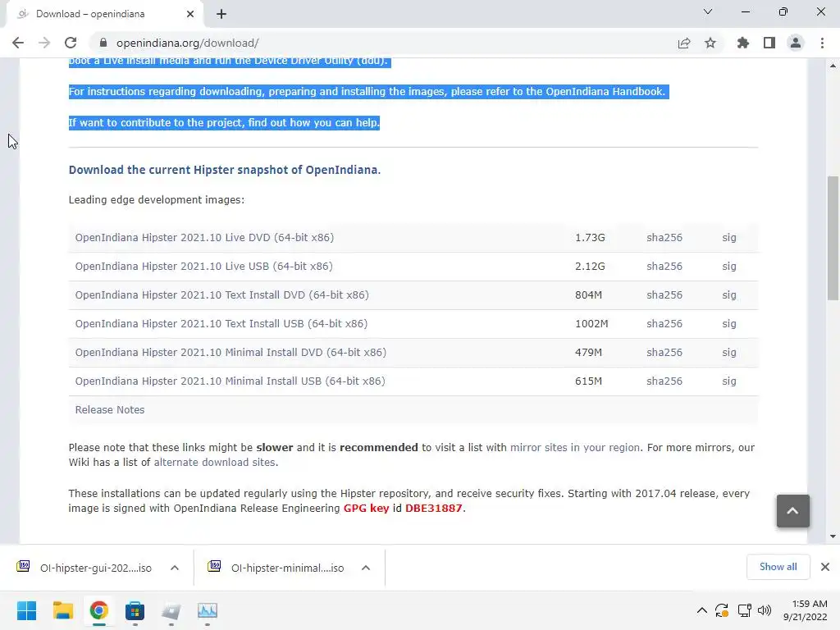Screen dimensions: 840x630
Task: Follow the alternate download sites link
Action: click(x=214, y=463)
